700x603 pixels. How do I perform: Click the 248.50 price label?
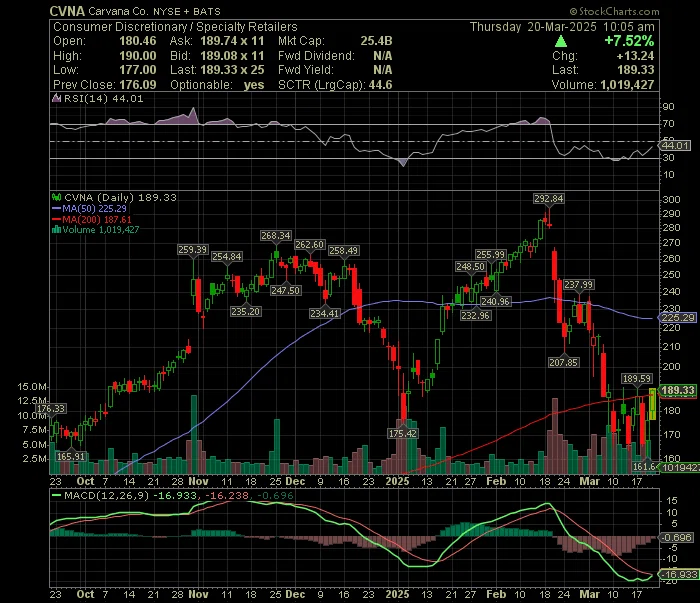pos(470,267)
